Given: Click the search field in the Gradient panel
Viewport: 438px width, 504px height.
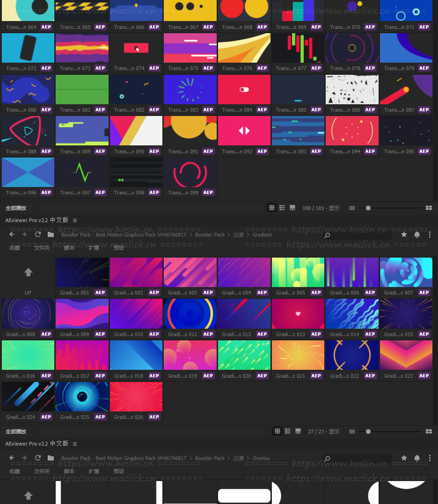Looking at the screenshot, I should click(357, 235).
